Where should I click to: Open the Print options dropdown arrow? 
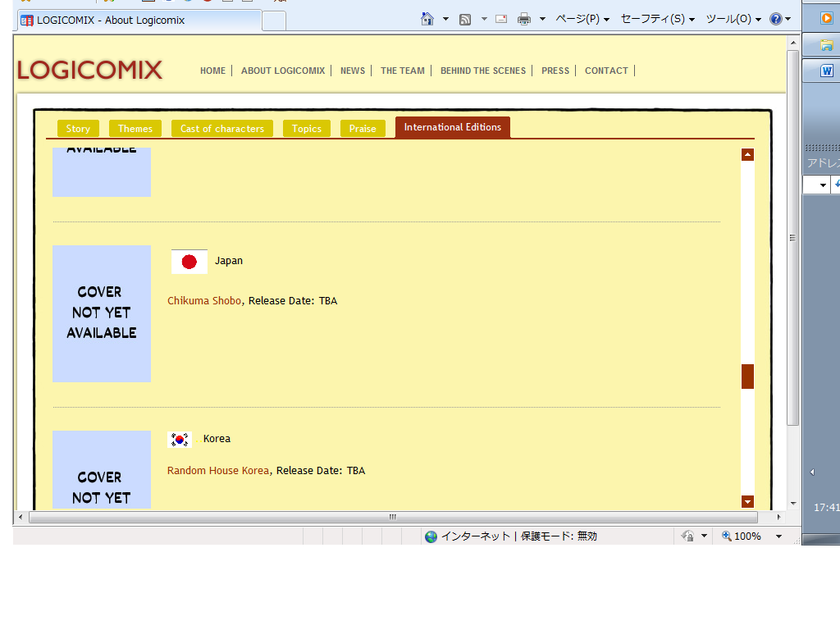pos(543,20)
